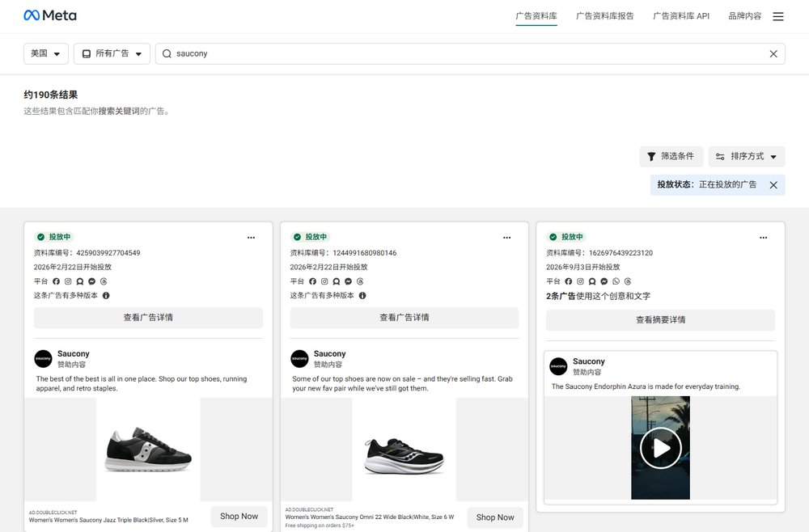Open the three-dot menu on first ad card
This screenshot has width=809, height=532.
(x=251, y=238)
